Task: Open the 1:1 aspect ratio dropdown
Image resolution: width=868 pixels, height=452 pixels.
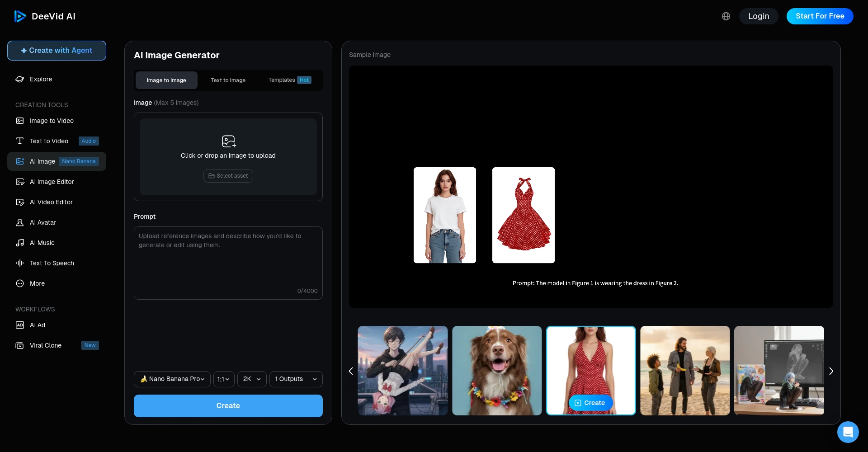Action: (224, 379)
